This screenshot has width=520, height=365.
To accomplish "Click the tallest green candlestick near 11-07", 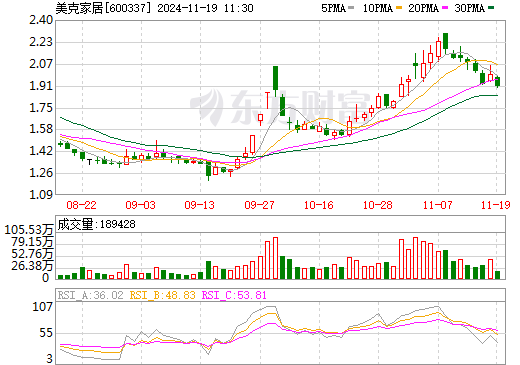I will pos(445,41).
